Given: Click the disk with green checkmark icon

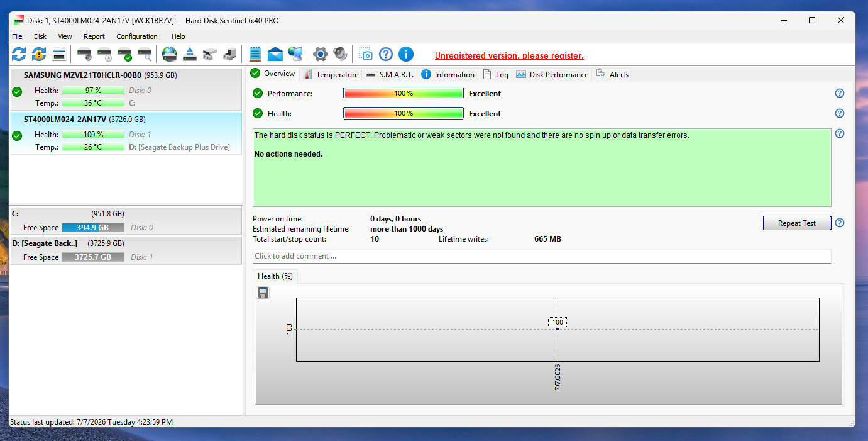Looking at the screenshot, I should tap(125, 54).
